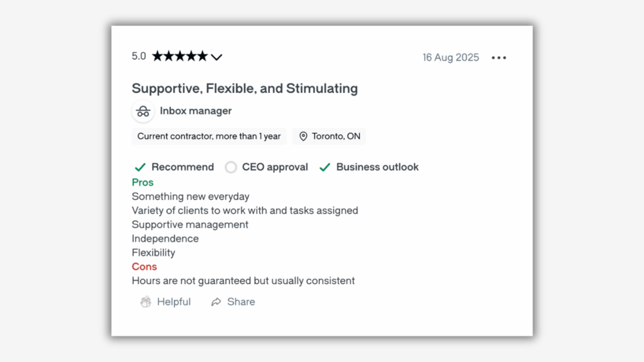Select the Cons section heading
The image size is (644, 362).
[x=144, y=266]
